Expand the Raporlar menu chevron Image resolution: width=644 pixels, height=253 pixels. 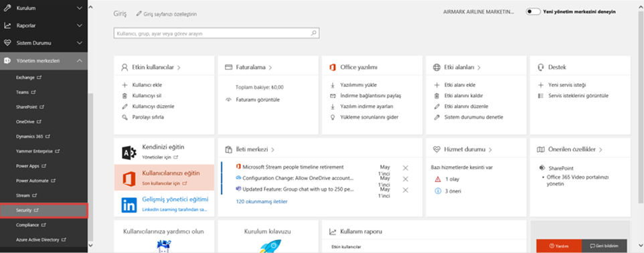80,25
